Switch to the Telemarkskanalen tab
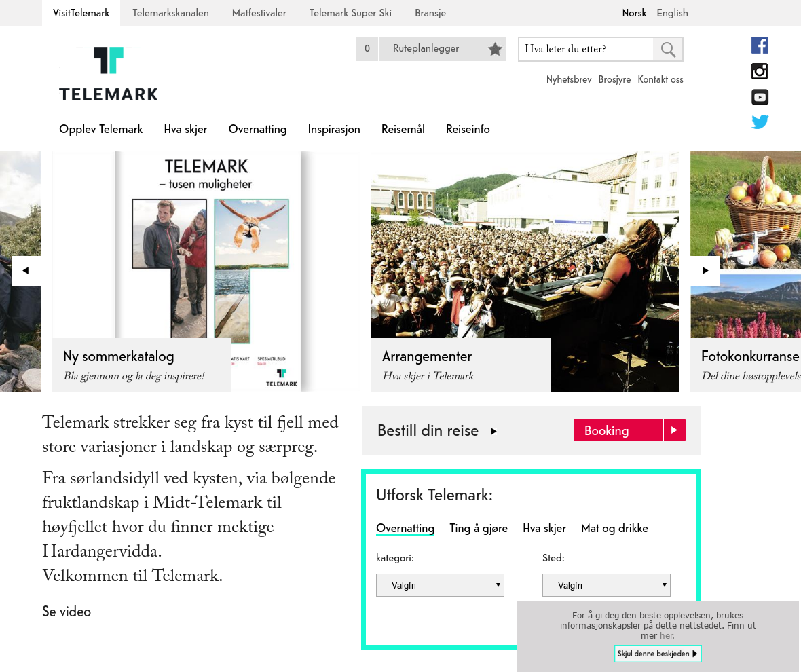Screen dimensions: 801x672 (170, 13)
